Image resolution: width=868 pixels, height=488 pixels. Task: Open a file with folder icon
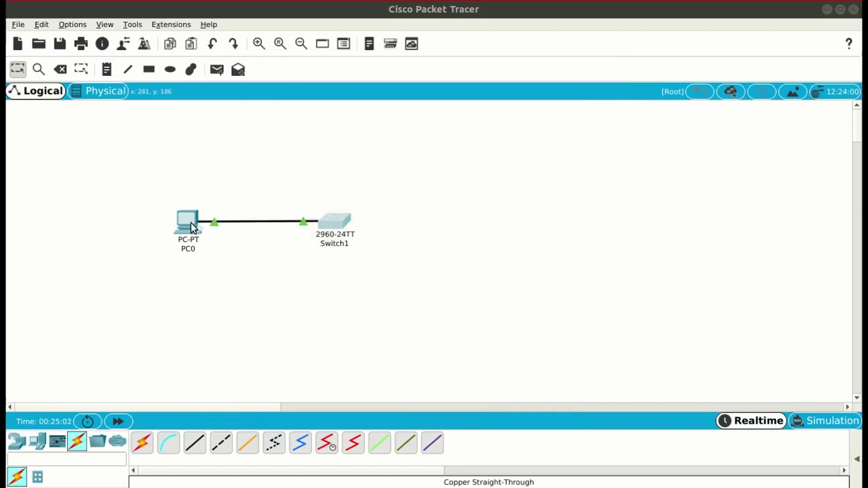(x=39, y=44)
